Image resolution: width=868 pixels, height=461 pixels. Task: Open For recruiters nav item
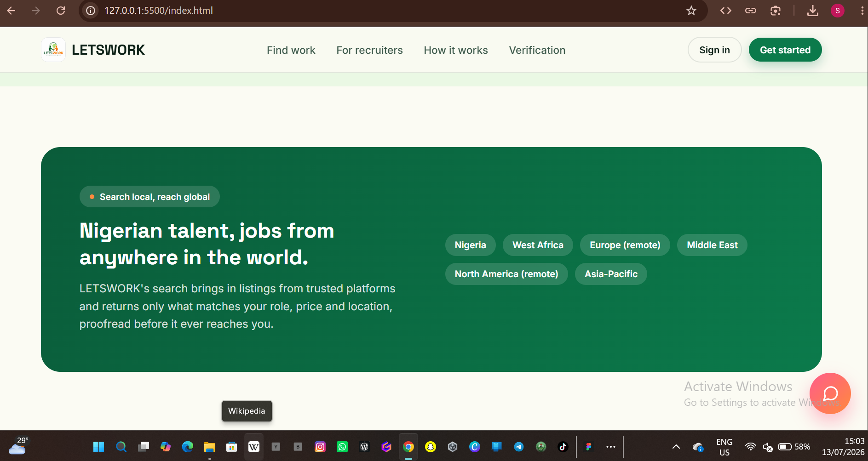(369, 50)
